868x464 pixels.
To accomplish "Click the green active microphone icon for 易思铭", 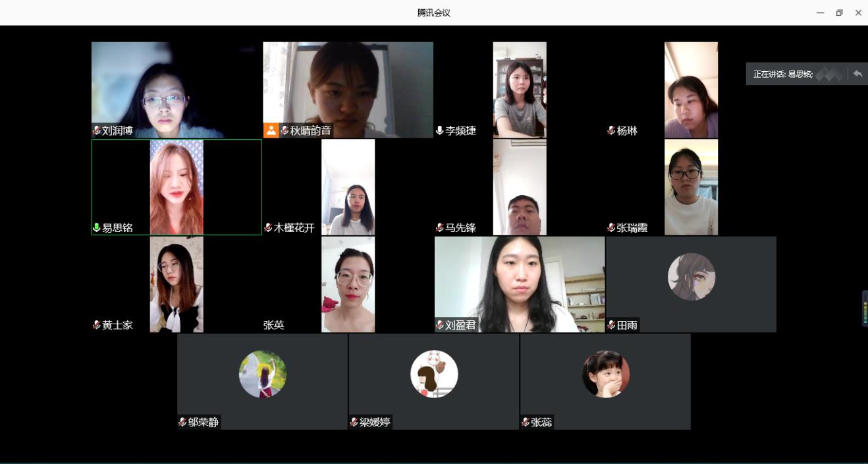I will pos(97,227).
